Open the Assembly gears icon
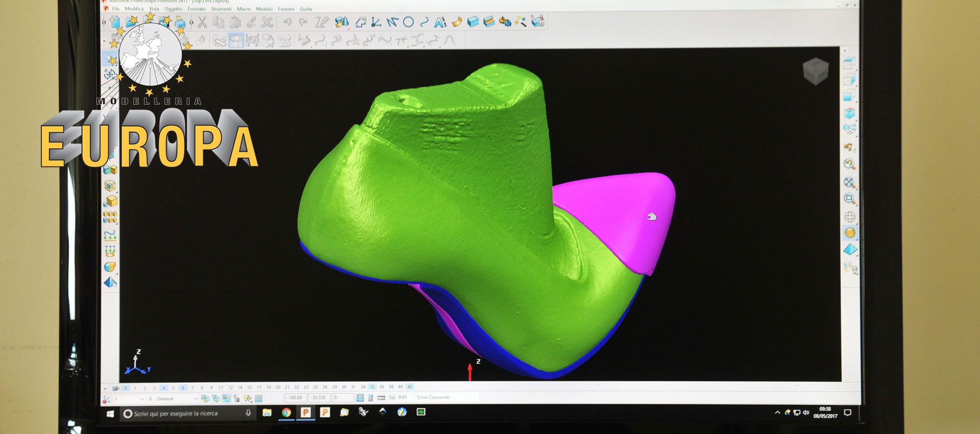This screenshot has height=434, width=980. coord(505,21)
